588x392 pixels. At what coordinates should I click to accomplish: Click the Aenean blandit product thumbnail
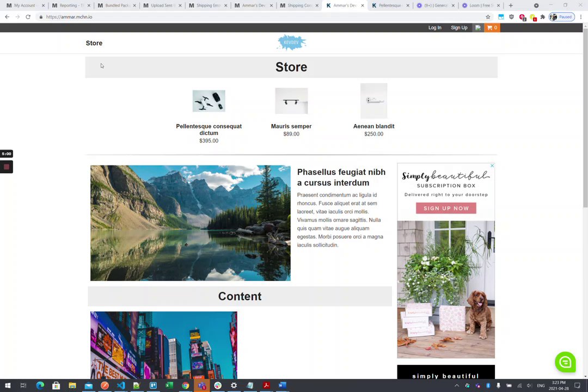tap(374, 101)
